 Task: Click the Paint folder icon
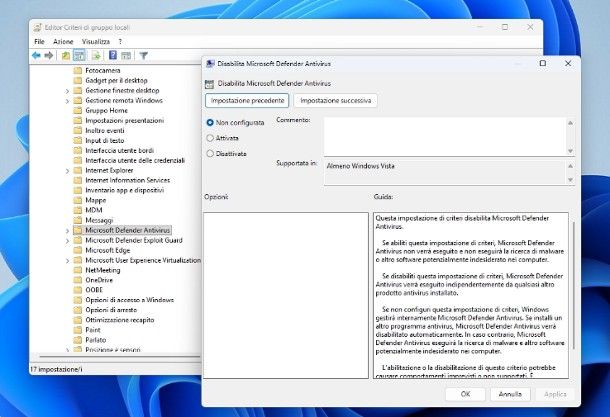point(77,330)
